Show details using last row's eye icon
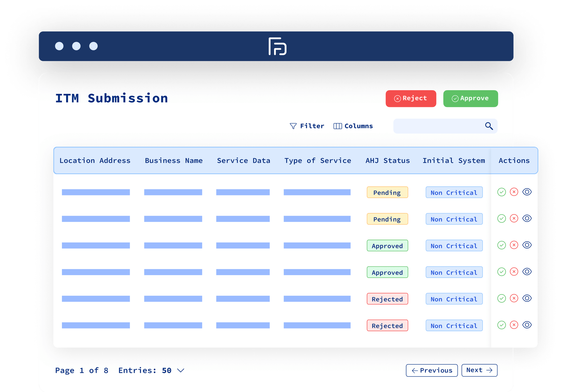Viewport: 561px width, 392px height. 527,325
